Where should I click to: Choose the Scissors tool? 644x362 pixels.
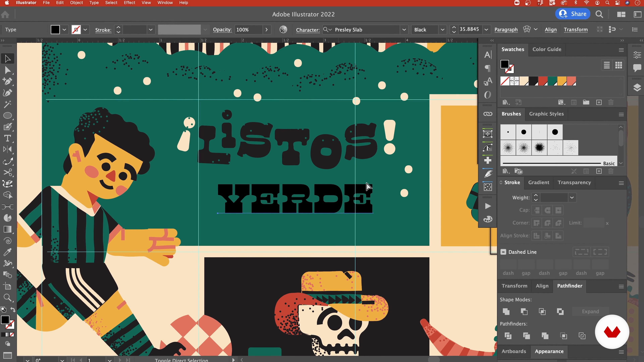click(8, 173)
